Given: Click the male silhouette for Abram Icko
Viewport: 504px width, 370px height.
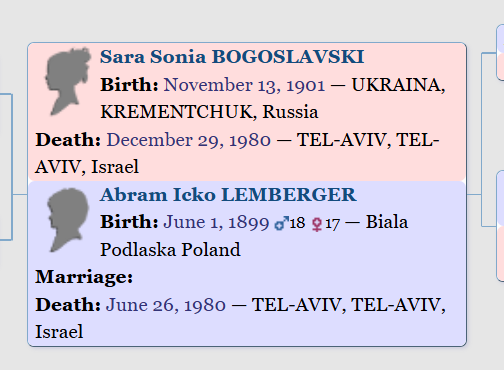Looking at the screenshot, I should coord(68,220).
